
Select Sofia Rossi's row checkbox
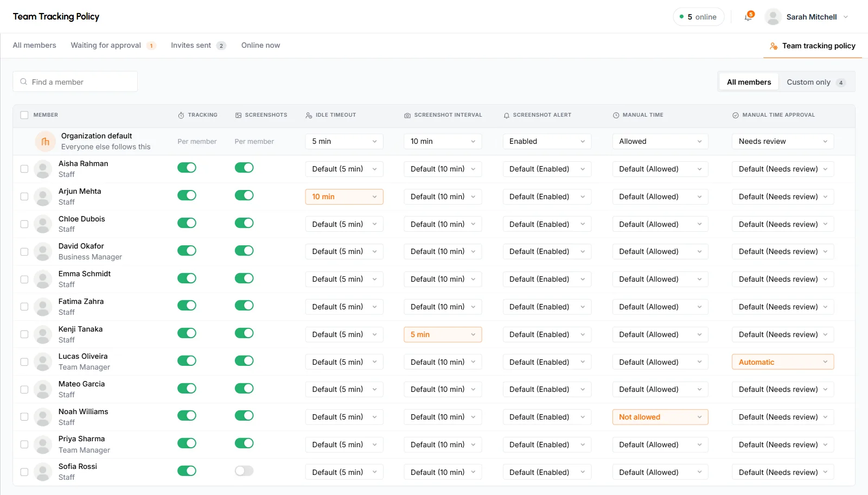point(24,472)
